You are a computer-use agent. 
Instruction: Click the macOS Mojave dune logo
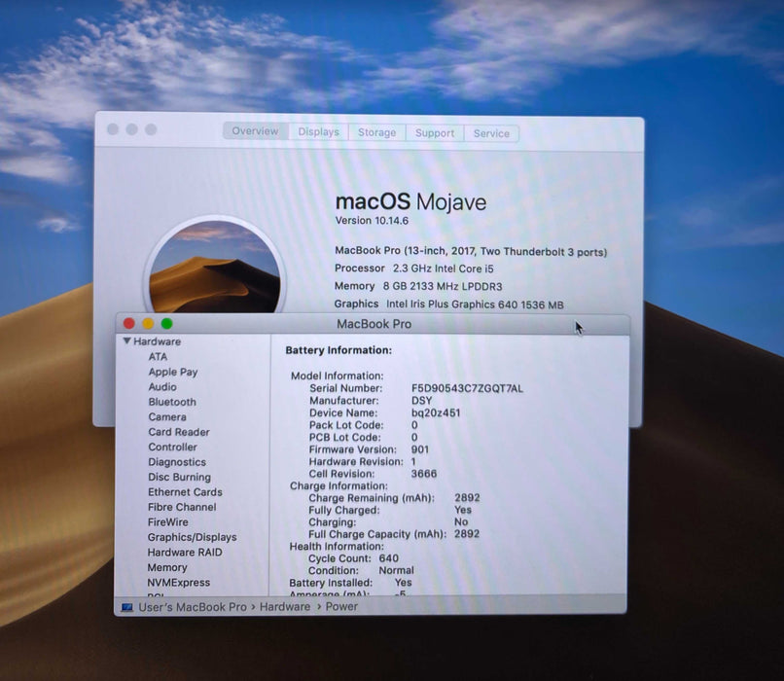pos(215,266)
